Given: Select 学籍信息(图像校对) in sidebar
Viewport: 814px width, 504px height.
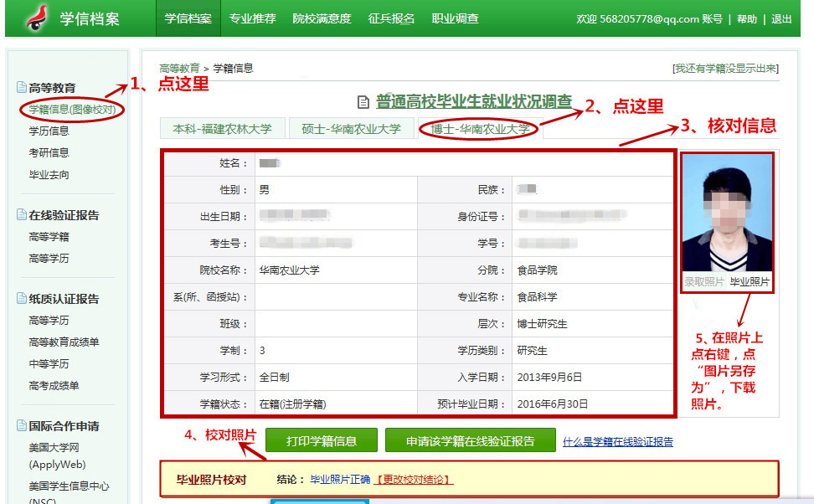Looking at the screenshot, I should pos(72,110).
